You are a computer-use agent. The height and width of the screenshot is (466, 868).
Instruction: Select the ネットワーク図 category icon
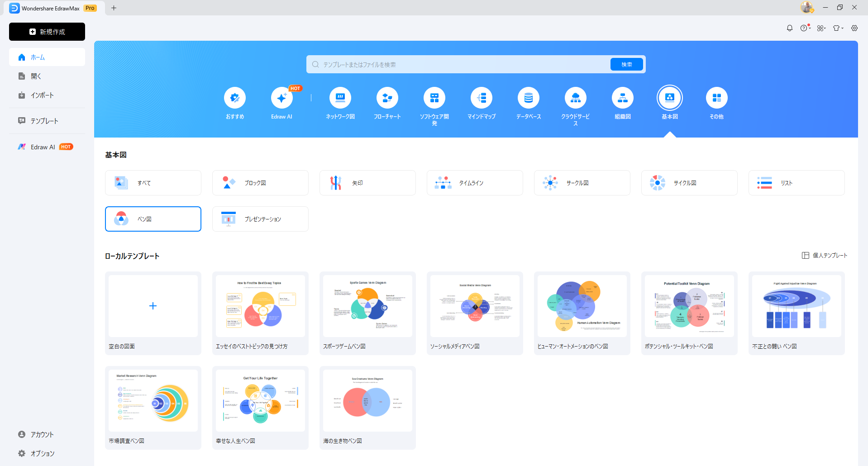tap(340, 98)
